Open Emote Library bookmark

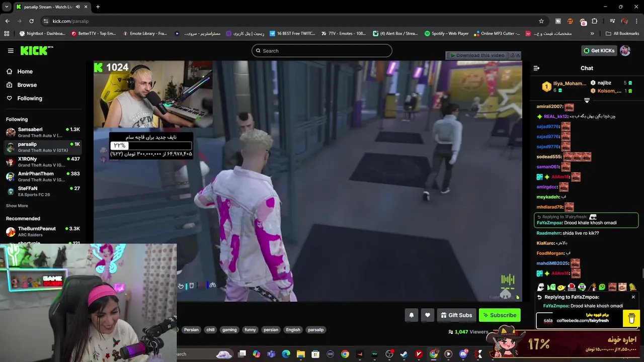144,34
